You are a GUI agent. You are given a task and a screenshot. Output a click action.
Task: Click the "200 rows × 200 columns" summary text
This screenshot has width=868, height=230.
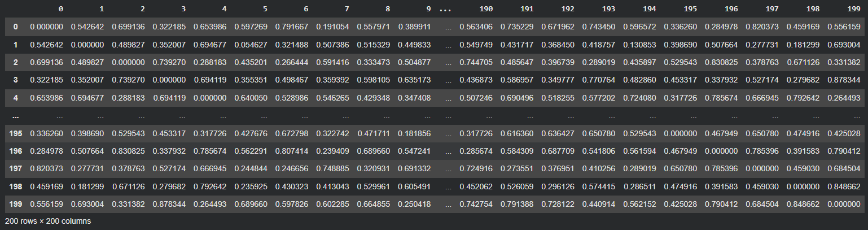pyautogui.click(x=48, y=221)
